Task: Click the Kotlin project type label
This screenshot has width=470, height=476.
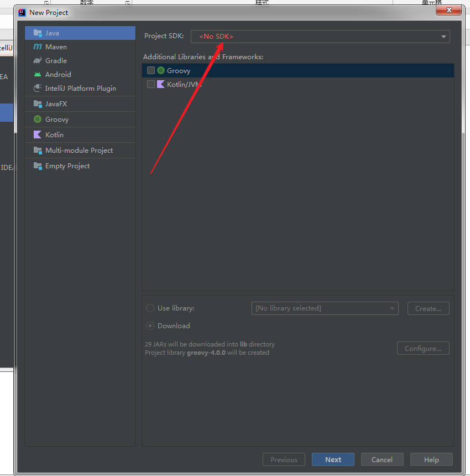Action: [54, 135]
